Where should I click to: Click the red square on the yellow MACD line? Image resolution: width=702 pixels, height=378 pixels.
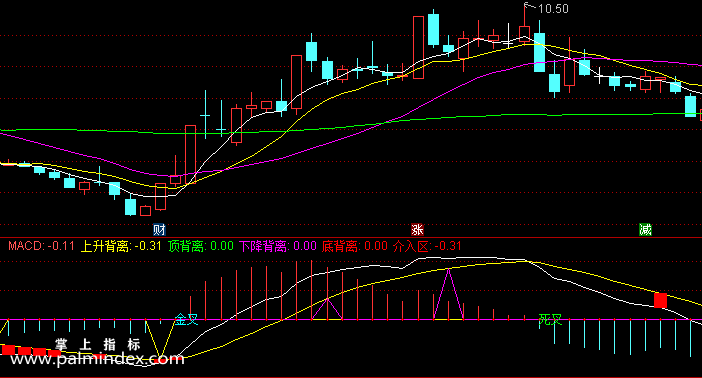[660, 300]
